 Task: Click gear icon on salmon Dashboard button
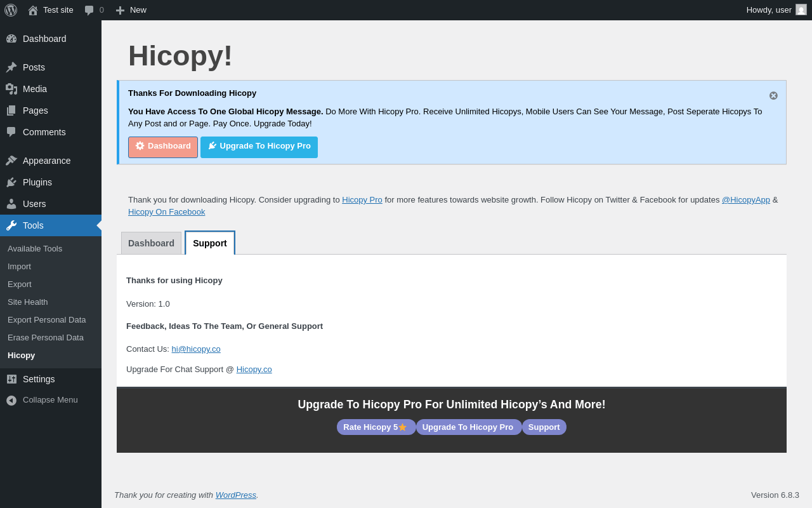(140, 146)
